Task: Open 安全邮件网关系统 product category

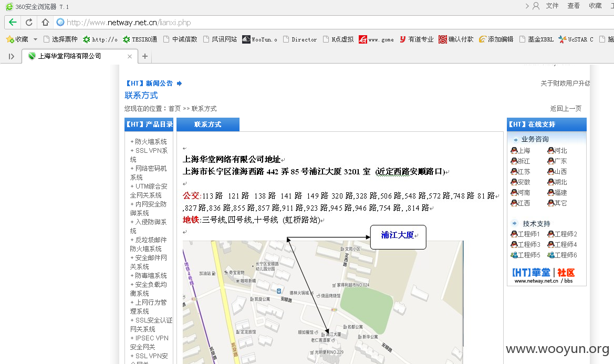Action: (x=149, y=262)
